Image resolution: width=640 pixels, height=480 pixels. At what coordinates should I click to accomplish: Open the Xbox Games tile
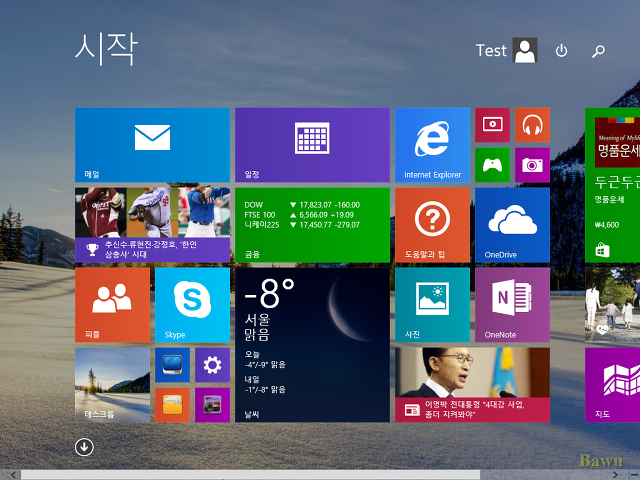click(492, 165)
